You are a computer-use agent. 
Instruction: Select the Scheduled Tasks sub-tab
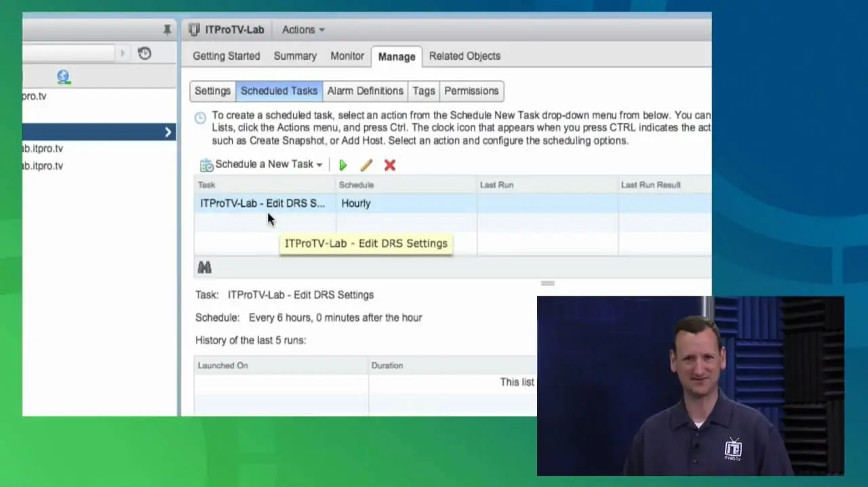point(279,91)
